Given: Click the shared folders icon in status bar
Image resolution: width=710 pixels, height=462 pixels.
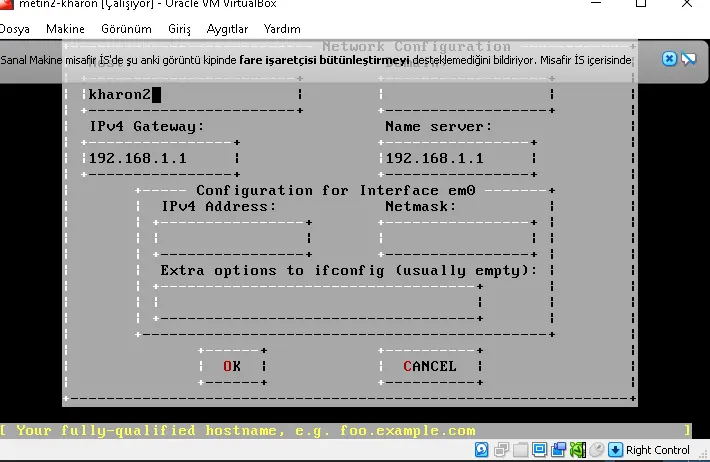Looking at the screenshot, I should click(520, 450).
